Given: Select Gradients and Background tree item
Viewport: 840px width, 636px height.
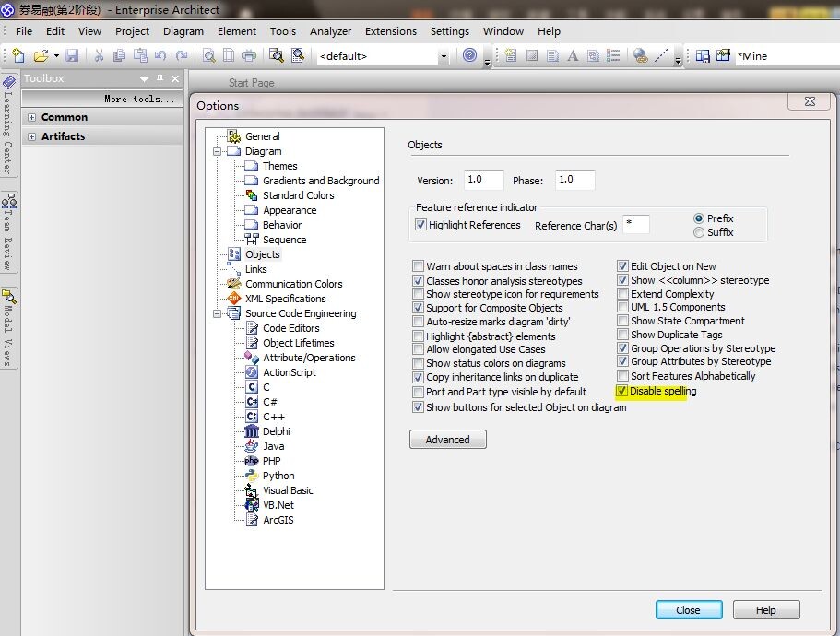Looking at the screenshot, I should point(321,181).
